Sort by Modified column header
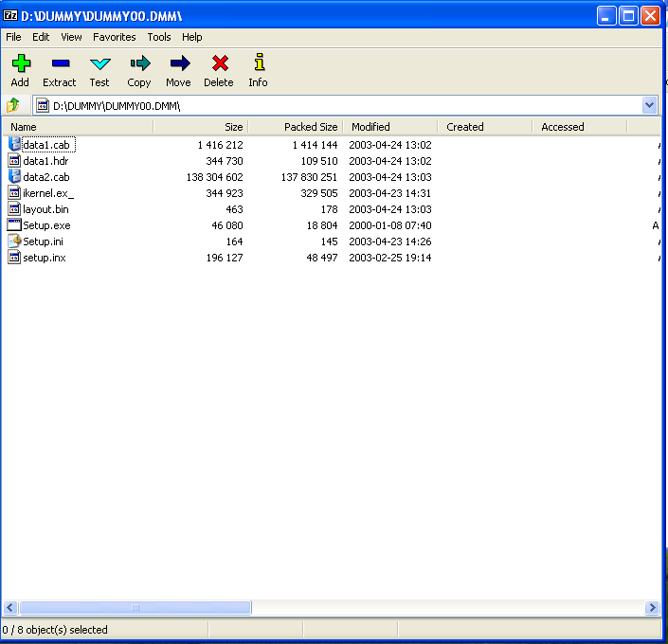Screen dimensions: 668x644 click(x=370, y=127)
